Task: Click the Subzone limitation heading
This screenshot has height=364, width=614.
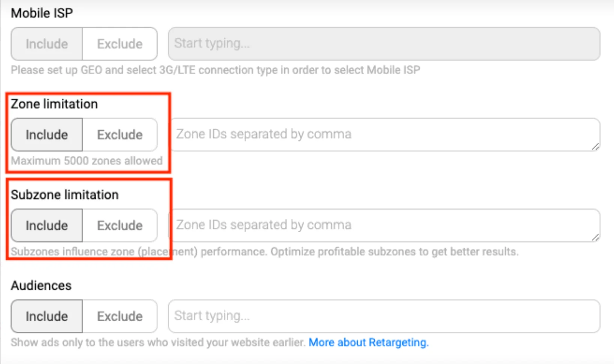Action: [65, 195]
